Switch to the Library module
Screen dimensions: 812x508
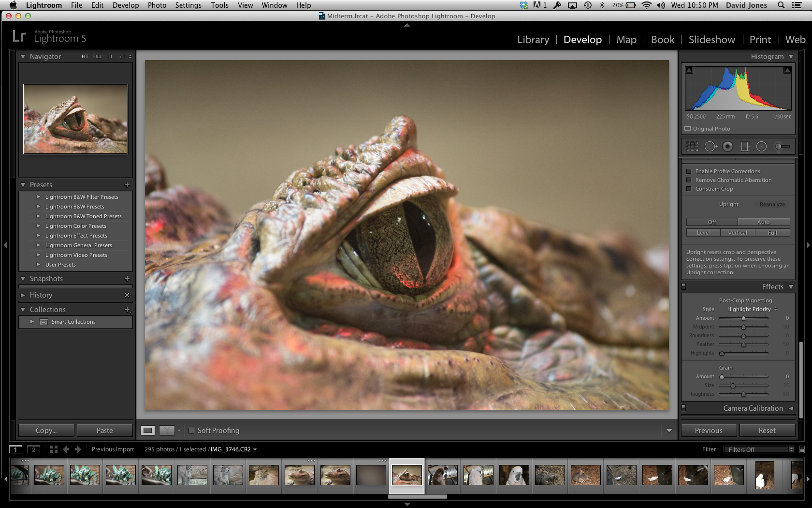click(x=533, y=40)
